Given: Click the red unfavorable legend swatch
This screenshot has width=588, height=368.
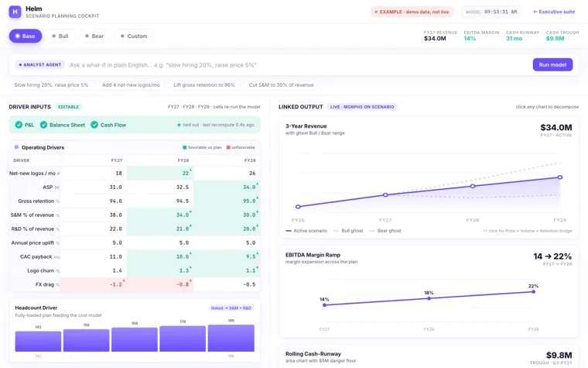Looking at the screenshot, I should [x=228, y=147].
